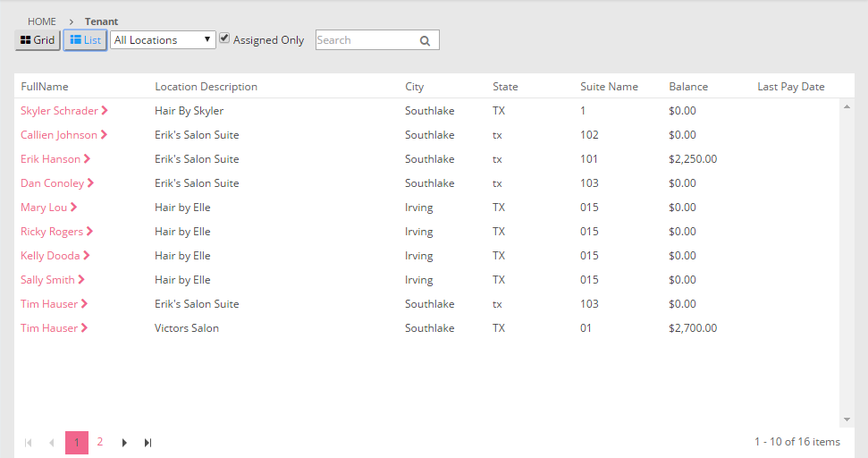
Task: Sort by FullName column header
Action: [45, 87]
